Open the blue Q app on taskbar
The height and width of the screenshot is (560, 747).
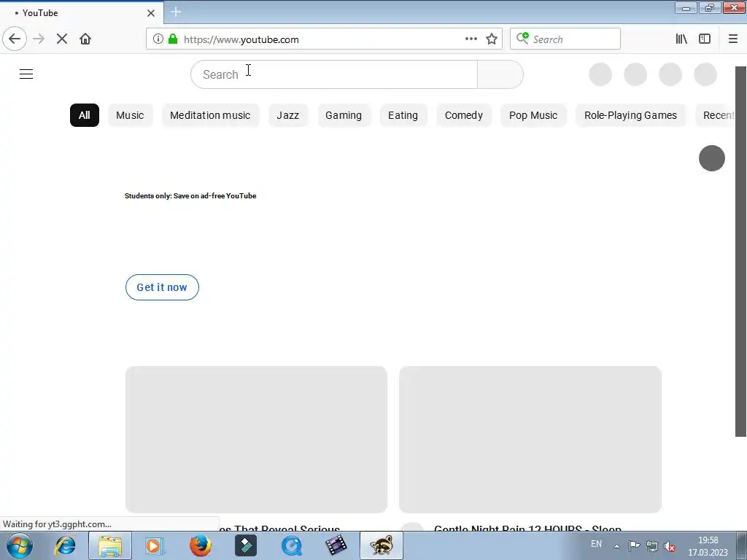(291, 545)
